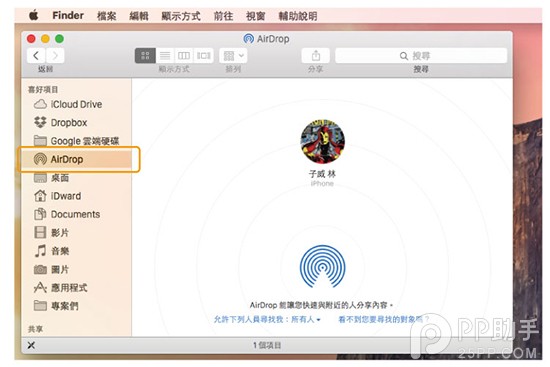Screen dimensions: 550x367
Task: Click the 共享 sidebar heading
Action: coord(35,329)
